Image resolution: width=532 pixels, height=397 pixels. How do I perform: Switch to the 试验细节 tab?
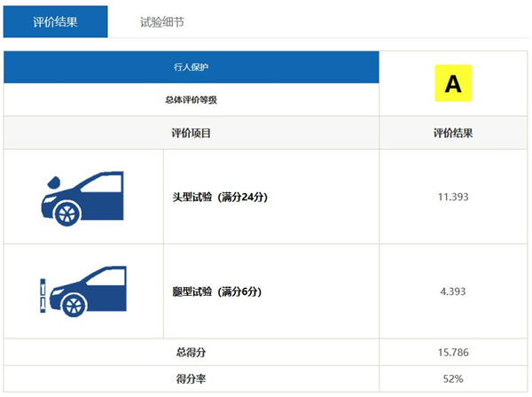click(162, 21)
